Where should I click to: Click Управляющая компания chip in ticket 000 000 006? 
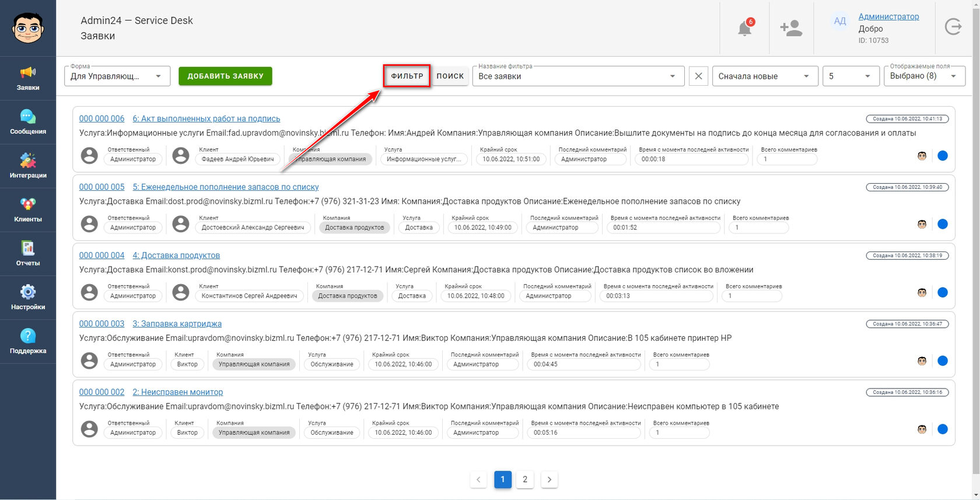pos(331,159)
